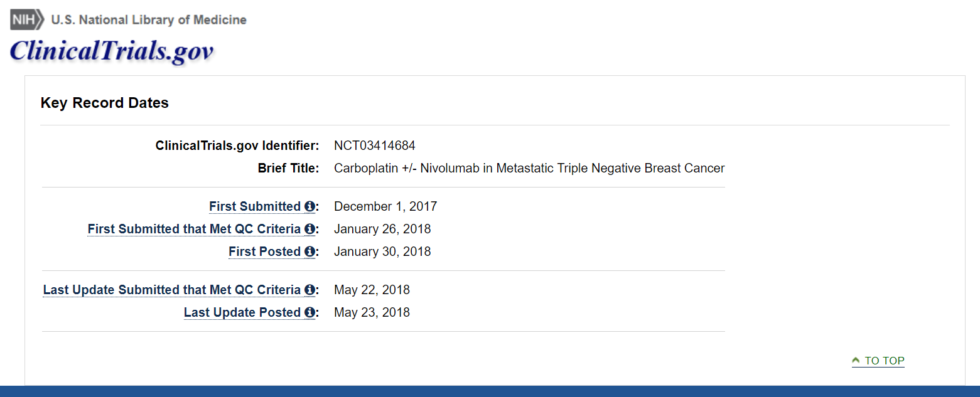The width and height of the screenshot is (980, 397).
Task: Show info for Last Update Submitted that Met QC Criteria
Action: point(310,290)
